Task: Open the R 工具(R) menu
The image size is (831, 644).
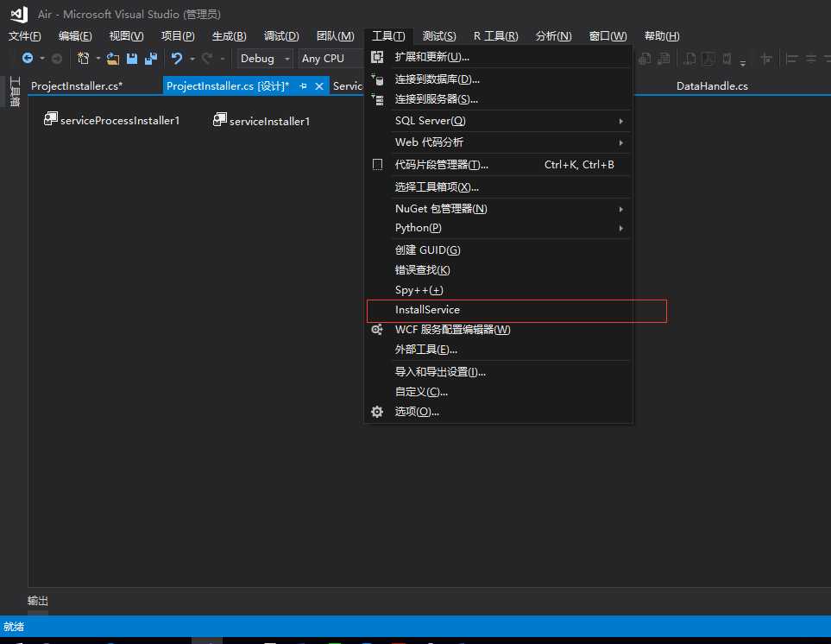Action: (x=496, y=36)
